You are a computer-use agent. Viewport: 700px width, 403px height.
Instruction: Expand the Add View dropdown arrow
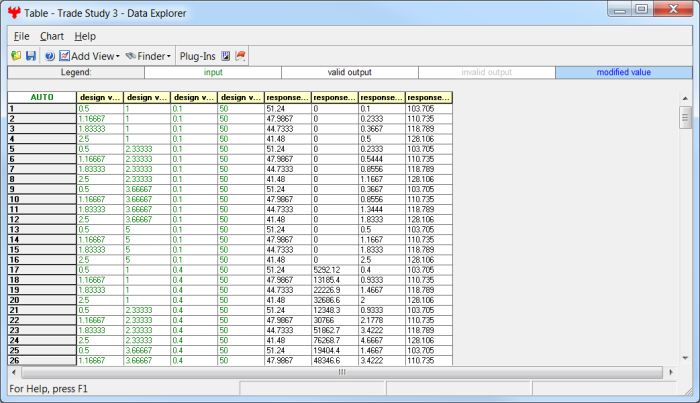pyautogui.click(x=117, y=57)
